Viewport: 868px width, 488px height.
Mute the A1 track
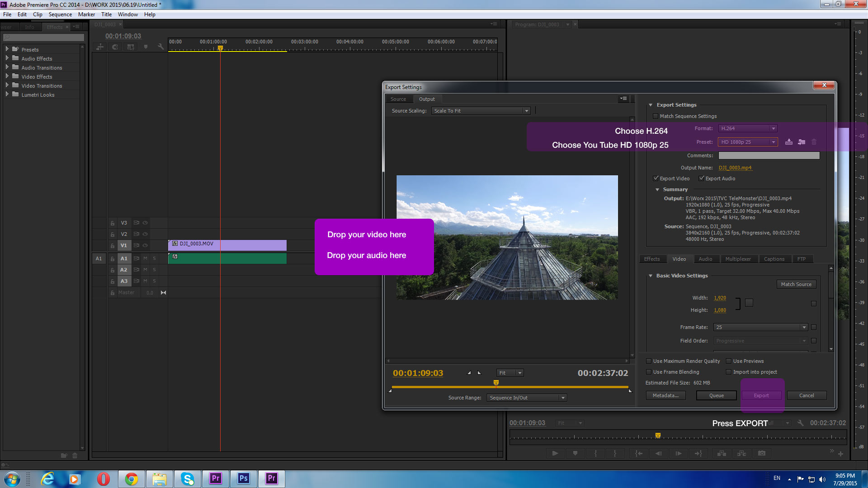point(146,258)
